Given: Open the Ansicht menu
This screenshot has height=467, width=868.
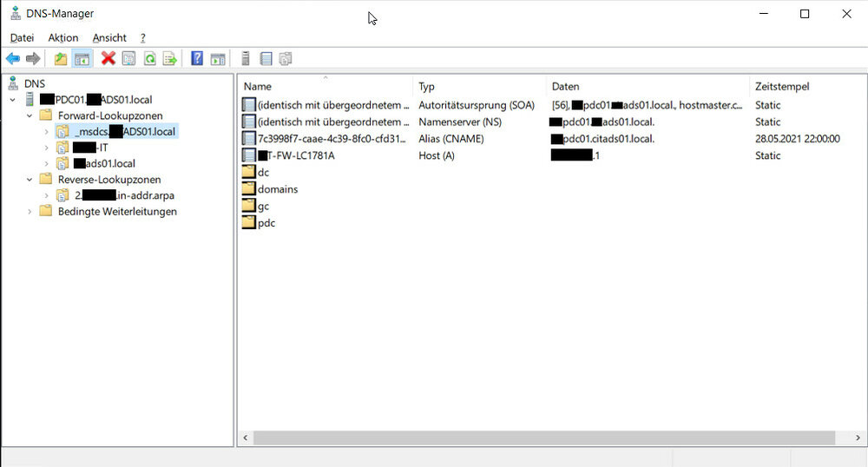Looking at the screenshot, I should pos(109,38).
